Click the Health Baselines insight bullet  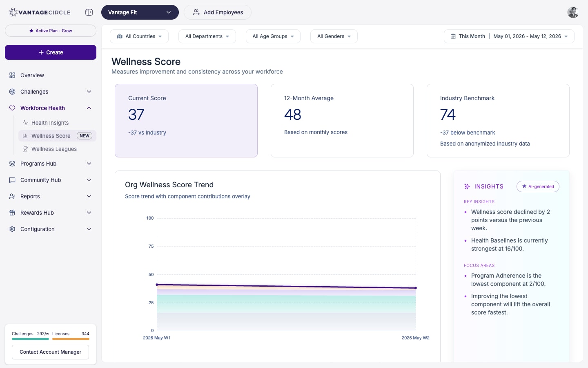pos(509,245)
